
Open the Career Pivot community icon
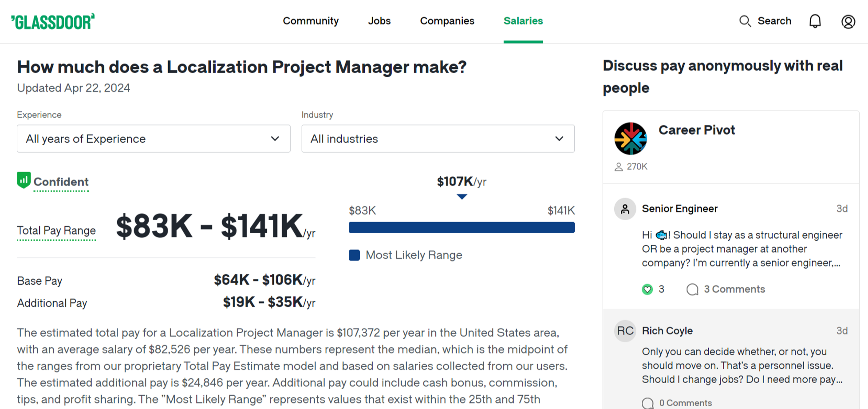tap(631, 138)
